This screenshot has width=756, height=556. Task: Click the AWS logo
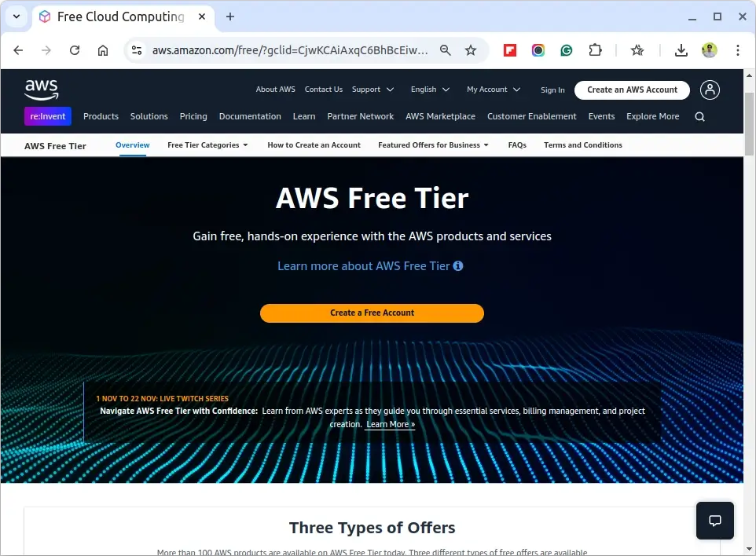pos(42,90)
